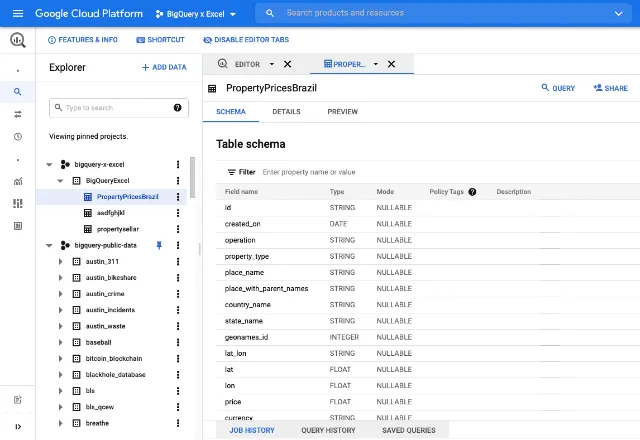The height and width of the screenshot is (440, 640).
Task: Expand the search bar dropdown chevron
Action: click(618, 13)
